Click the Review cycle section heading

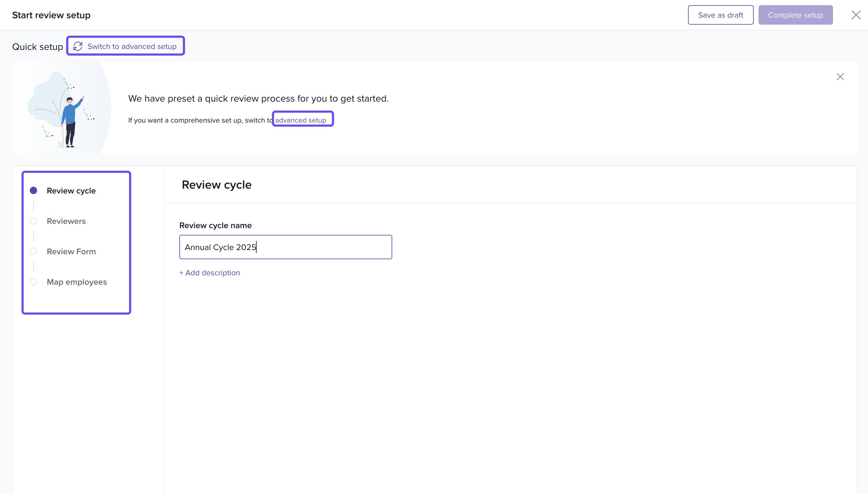[217, 185]
